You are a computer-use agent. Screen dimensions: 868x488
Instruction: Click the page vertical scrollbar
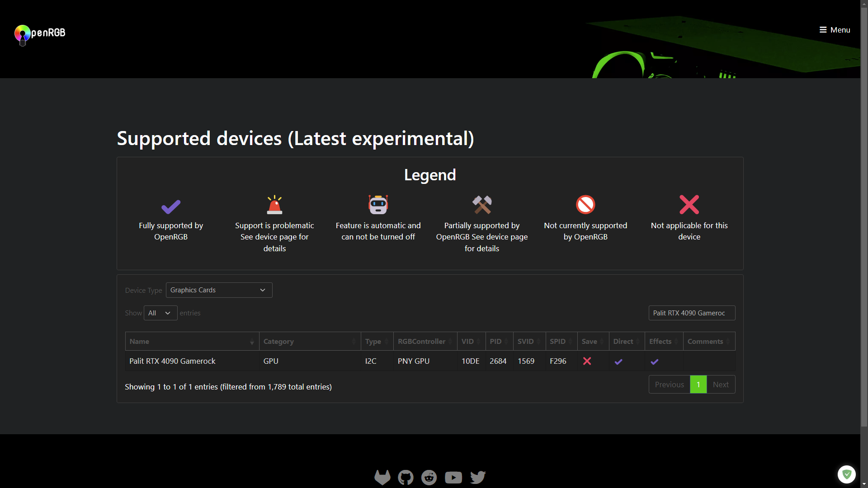click(864, 217)
